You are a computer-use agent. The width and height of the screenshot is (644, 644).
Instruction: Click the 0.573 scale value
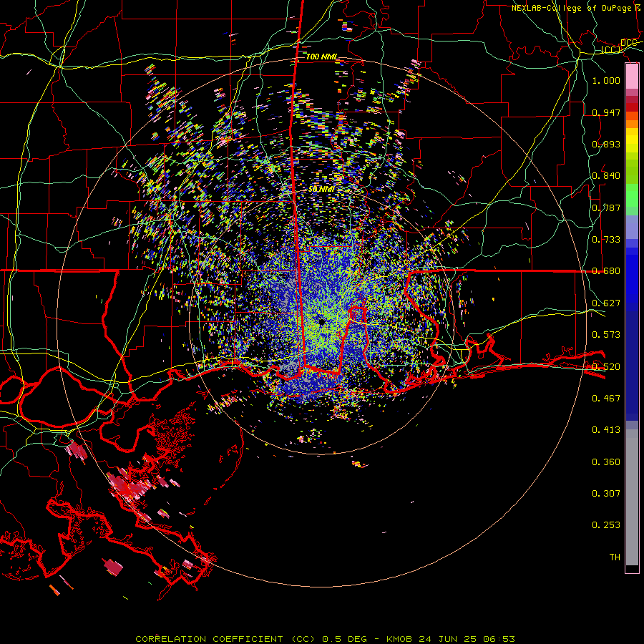click(606, 334)
